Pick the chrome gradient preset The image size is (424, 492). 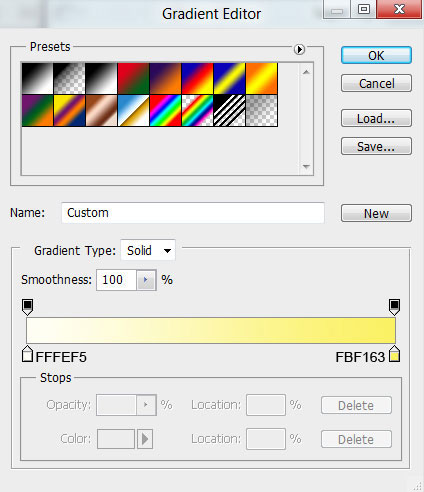(x=133, y=110)
